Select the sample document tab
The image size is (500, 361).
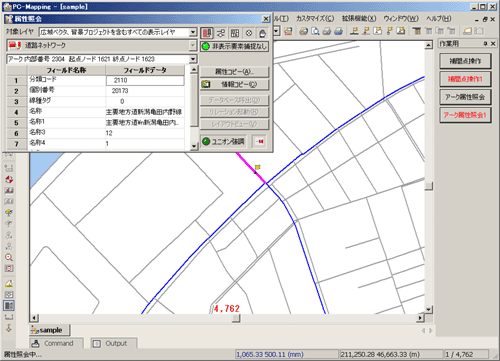[x=49, y=330]
